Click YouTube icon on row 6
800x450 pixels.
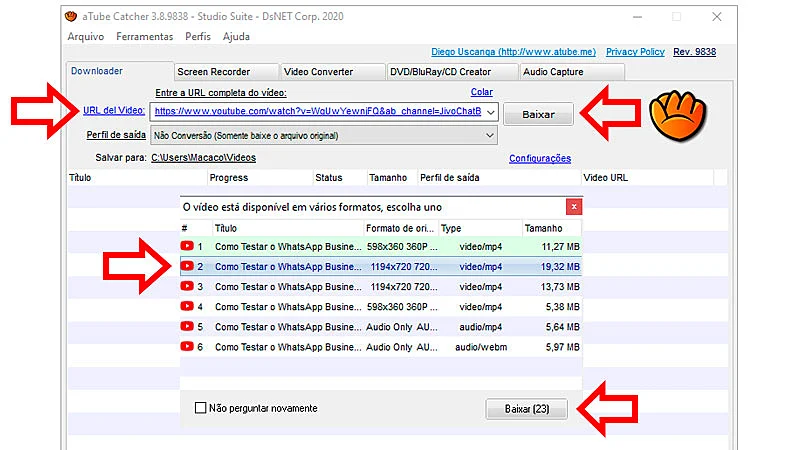tap(187, 346)
